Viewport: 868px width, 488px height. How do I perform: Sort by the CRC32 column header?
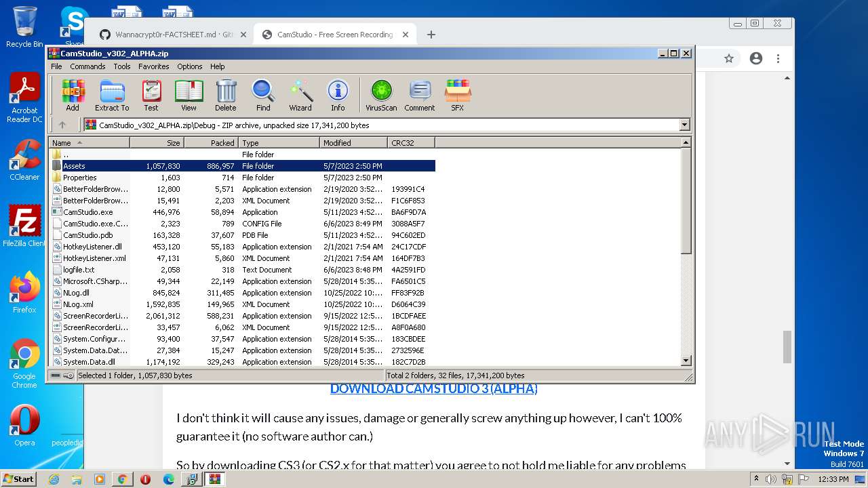[412, 143]
